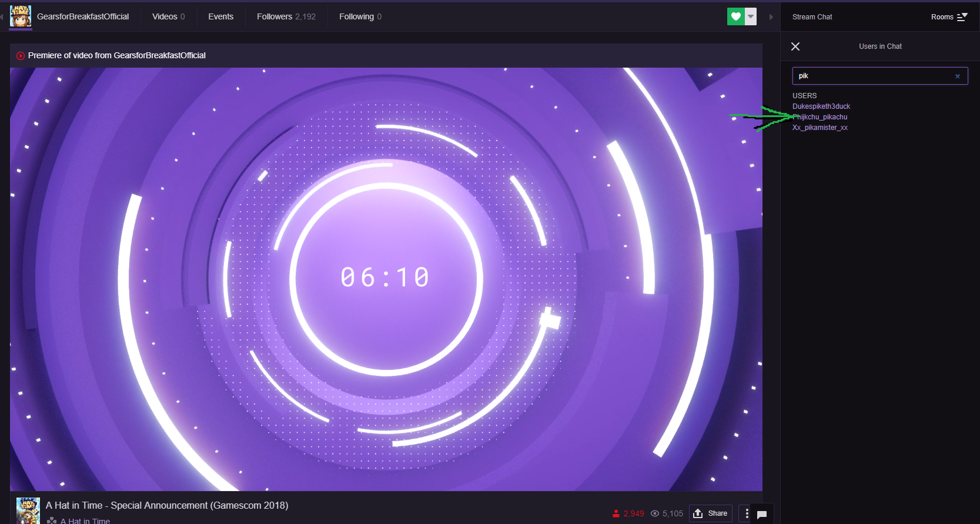Click the right arrow before Stream Chat
This screenshot has width=980, height=524.
click(x=771, y=17)
